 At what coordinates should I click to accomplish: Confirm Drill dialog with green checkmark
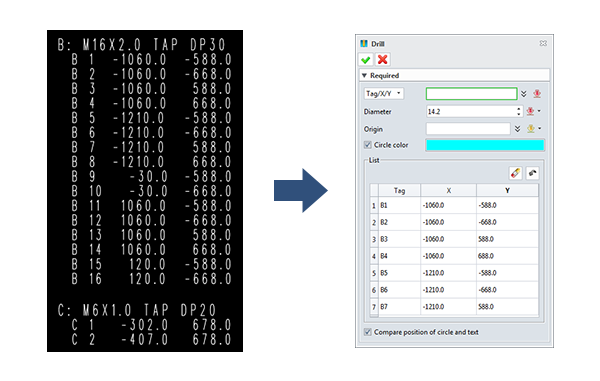(365, 60)
